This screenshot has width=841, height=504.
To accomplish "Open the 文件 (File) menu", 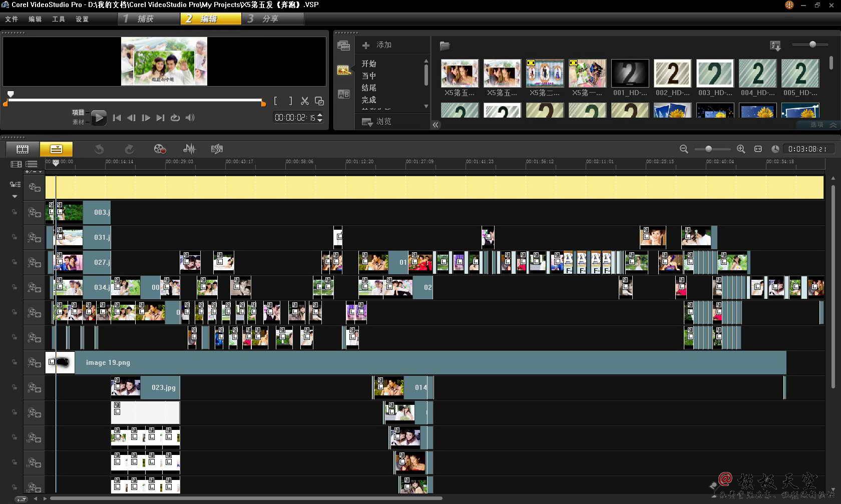I will [x=12, y=19].
